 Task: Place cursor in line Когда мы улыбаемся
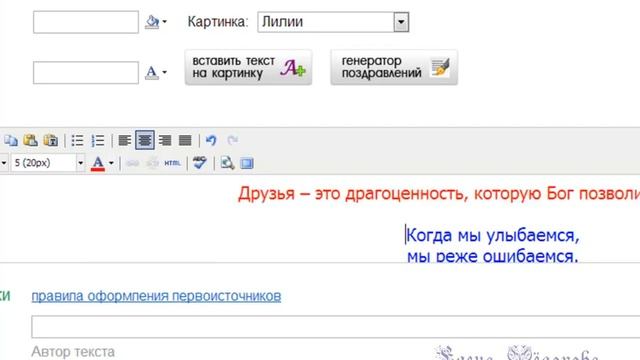(493, 236)
